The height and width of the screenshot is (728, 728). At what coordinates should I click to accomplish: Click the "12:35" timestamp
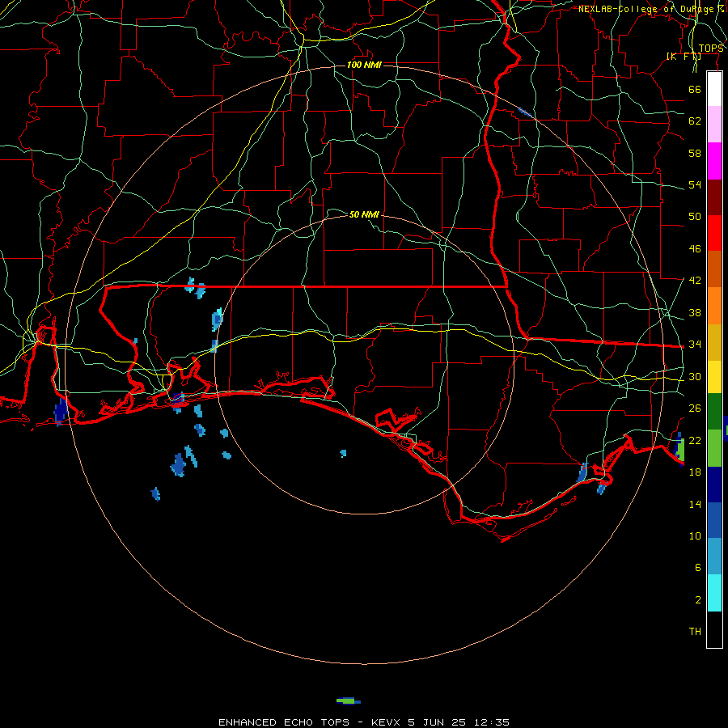point(492,722)
